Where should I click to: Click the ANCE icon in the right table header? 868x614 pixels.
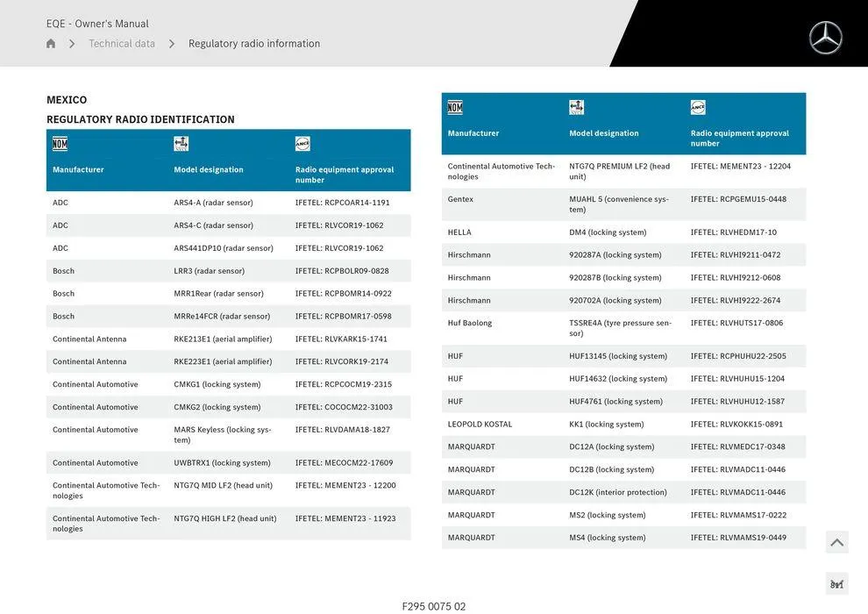click(x=698, y=108)
